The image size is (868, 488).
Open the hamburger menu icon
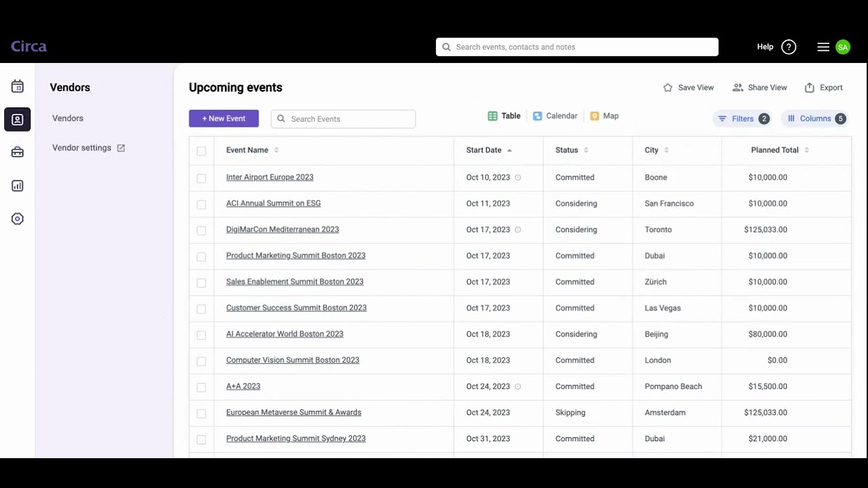click(x=823, y=47)
